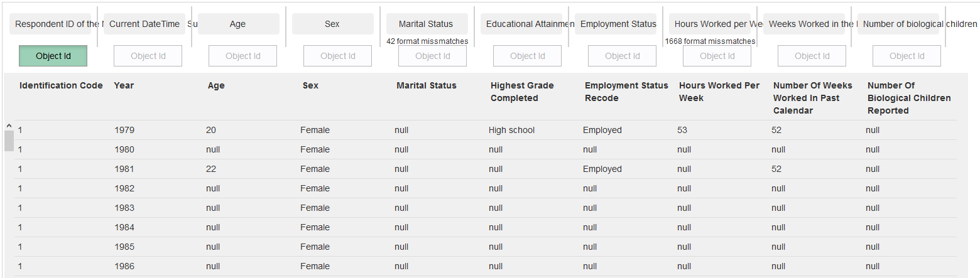980x278 pixels.
Task: Toggle Object Id under the Age column
Action: (x=243, y=56)
